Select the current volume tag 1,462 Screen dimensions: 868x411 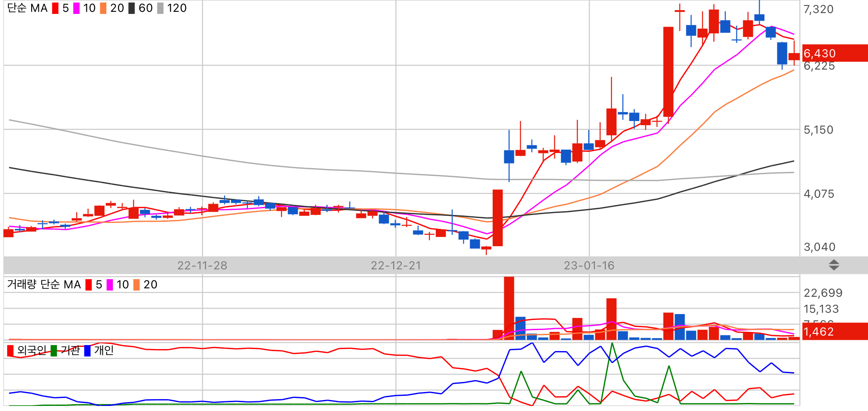(x=835, y=331)
